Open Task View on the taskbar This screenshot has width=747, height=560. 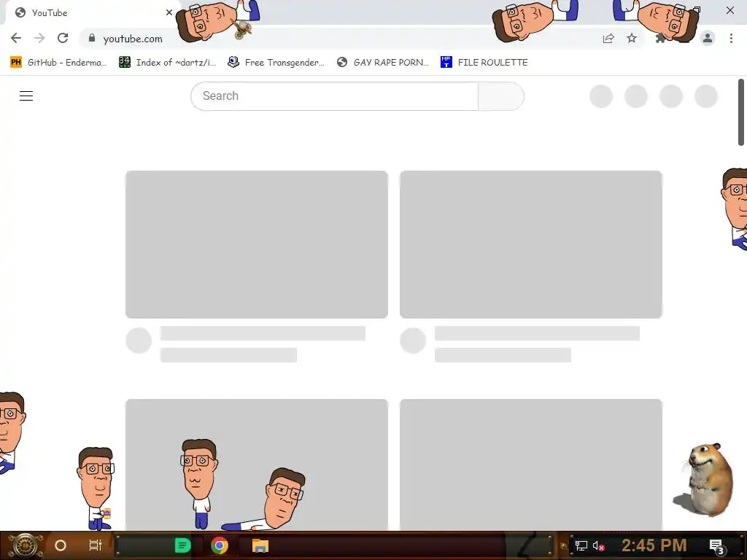pos(96,545)
